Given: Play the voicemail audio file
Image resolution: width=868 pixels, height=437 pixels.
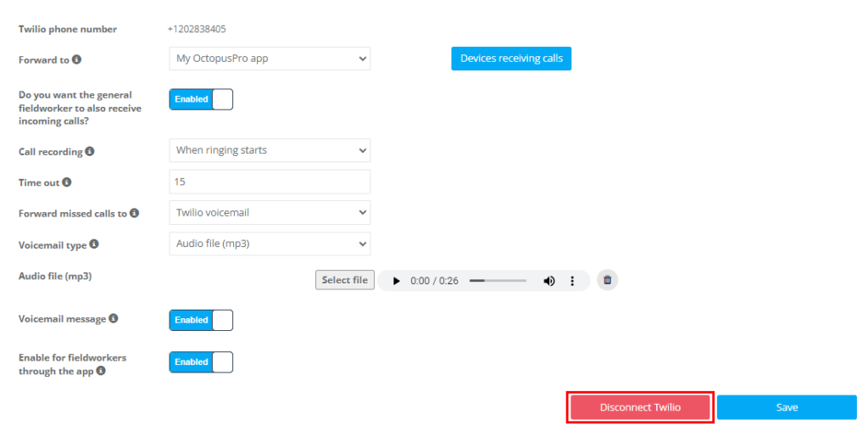Looking at the screenshot, I should point(396,281).
